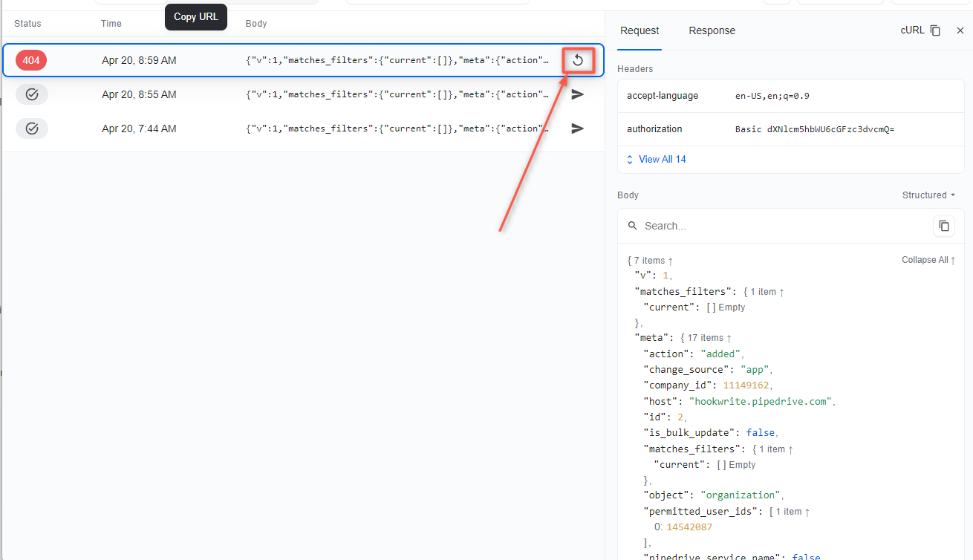This screenshot has height=560, width=973.
Task: Select the Request tab
Action: [x=640, y=30]
